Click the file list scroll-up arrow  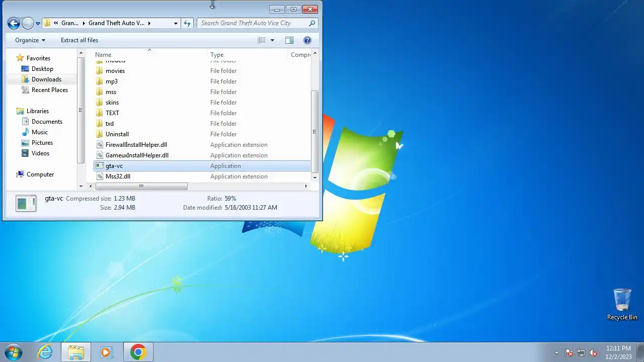[315, 53]
